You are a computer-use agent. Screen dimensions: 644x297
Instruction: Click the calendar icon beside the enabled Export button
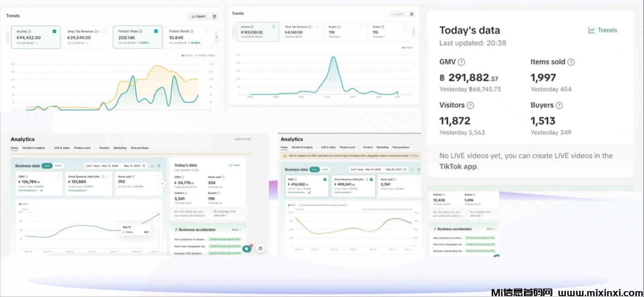tap(215, 16)
